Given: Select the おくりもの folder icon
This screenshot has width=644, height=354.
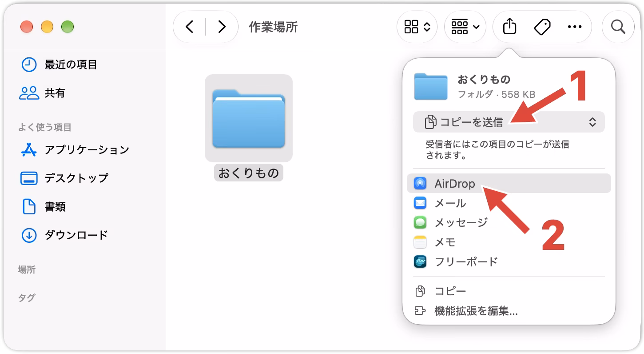Looking at the screenshot, I should click(x=249, y=118).
